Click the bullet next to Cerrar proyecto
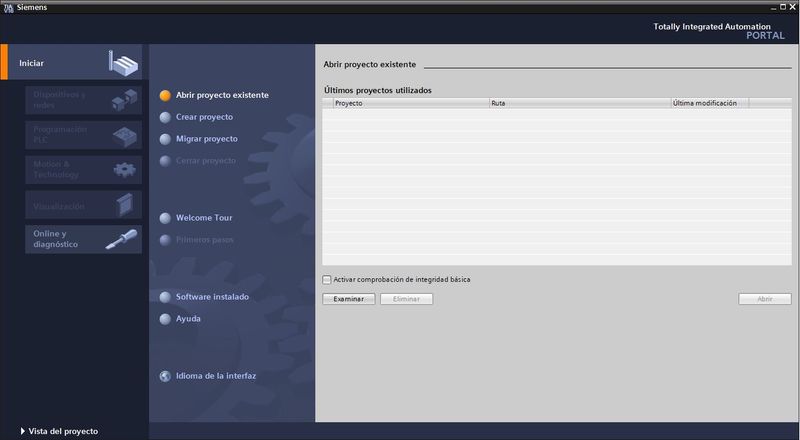 tap(165, 161)
